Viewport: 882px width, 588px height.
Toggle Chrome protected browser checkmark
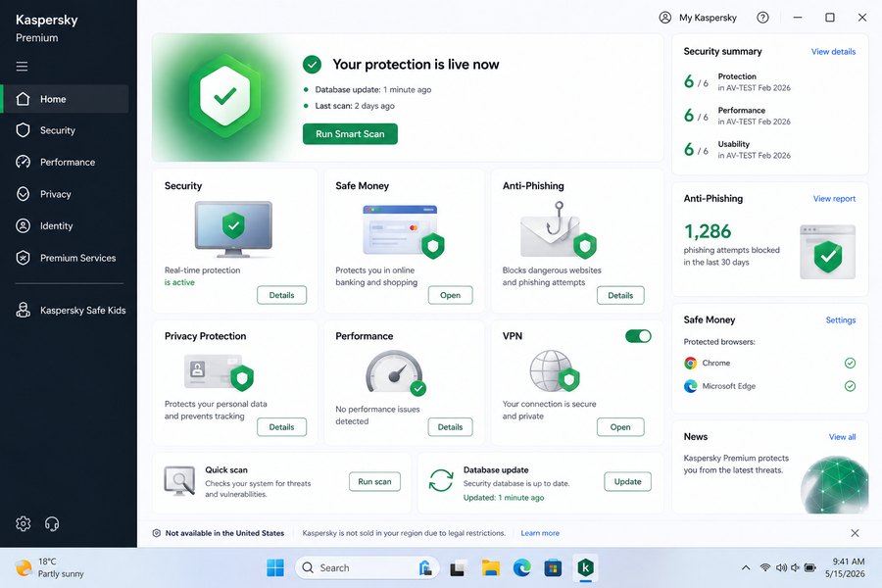(850, 363)
